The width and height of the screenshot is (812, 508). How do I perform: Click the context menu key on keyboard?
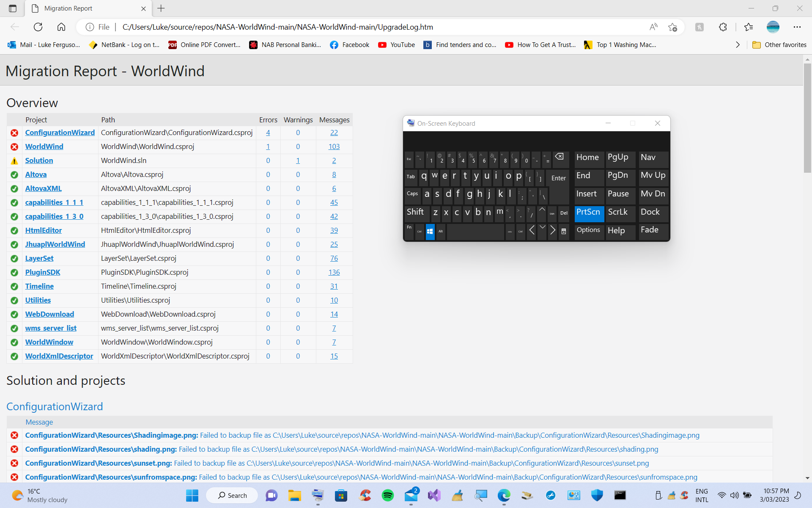pos(564,232)
